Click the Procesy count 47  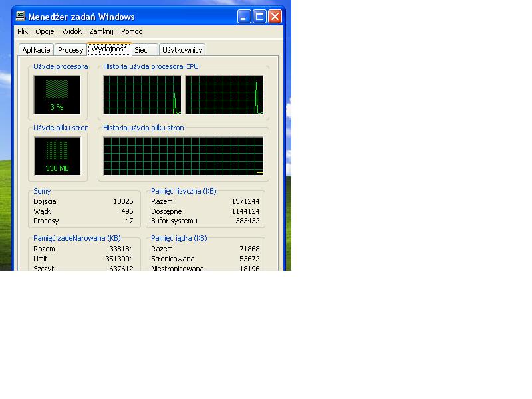coord(129,221)
